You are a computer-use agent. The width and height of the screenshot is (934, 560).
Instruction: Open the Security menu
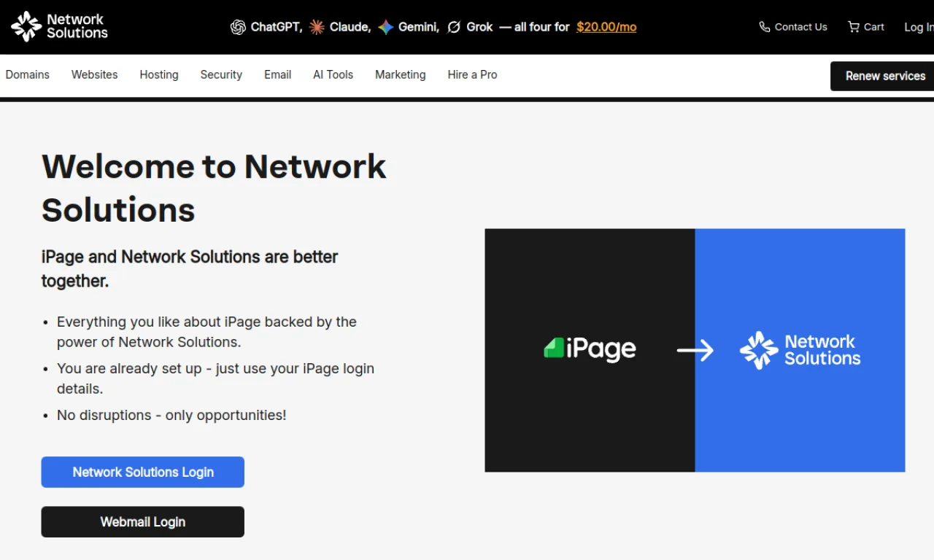click(x=221, y=74)
